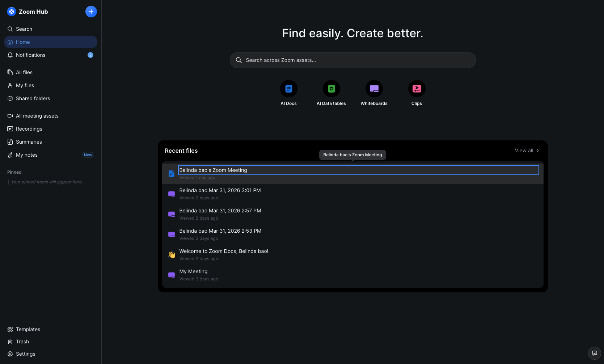
Task: Open Belinda bao Mar 31, 2026 2:53 PM
Action: [x=353, y=234]
